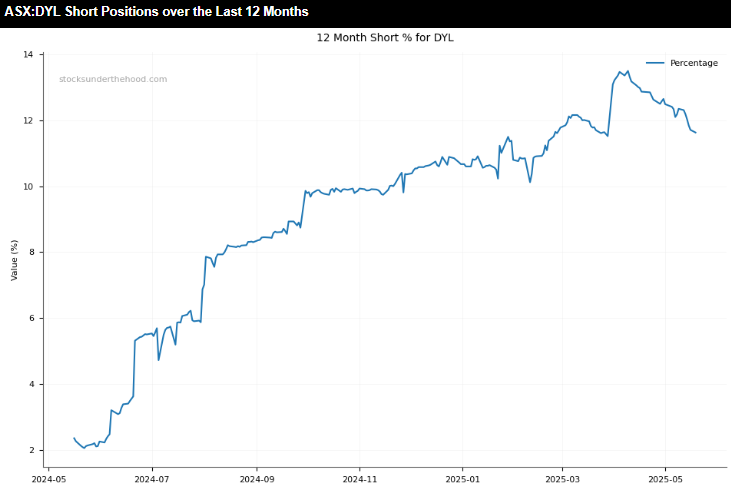
Task: Click y-axis tick label 6
Action: point(31,318)
